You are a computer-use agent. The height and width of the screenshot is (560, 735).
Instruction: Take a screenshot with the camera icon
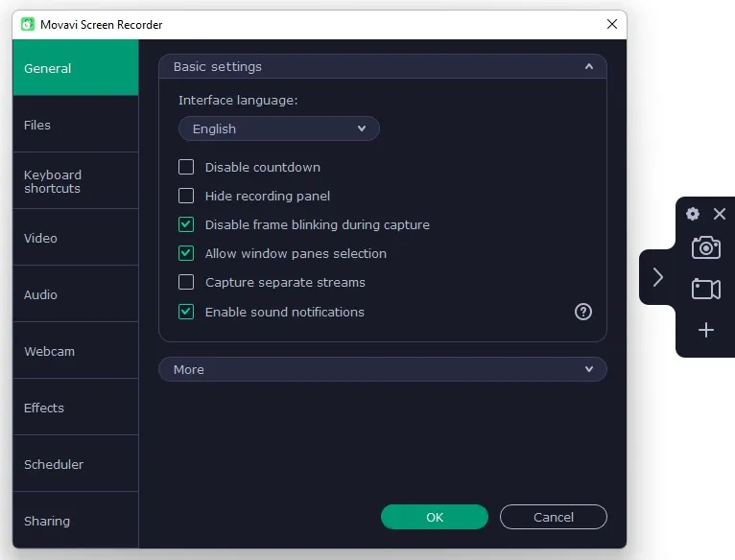click(x=706, y=247)
